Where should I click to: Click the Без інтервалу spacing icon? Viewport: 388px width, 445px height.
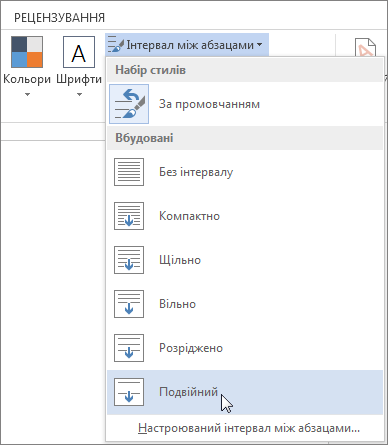[129, 172]
